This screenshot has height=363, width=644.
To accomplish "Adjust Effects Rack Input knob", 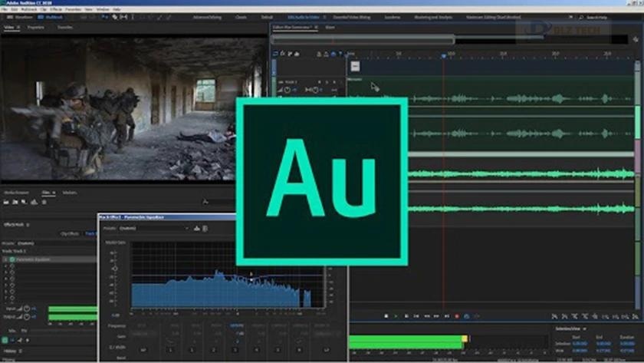I will click(27, 309).
